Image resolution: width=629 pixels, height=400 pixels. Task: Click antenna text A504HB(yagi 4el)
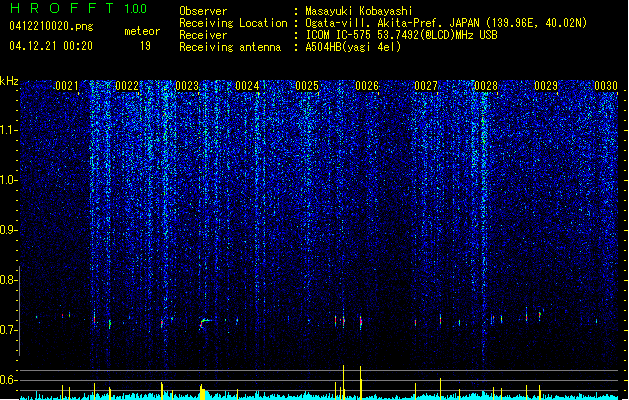click(x=353, y=47)
